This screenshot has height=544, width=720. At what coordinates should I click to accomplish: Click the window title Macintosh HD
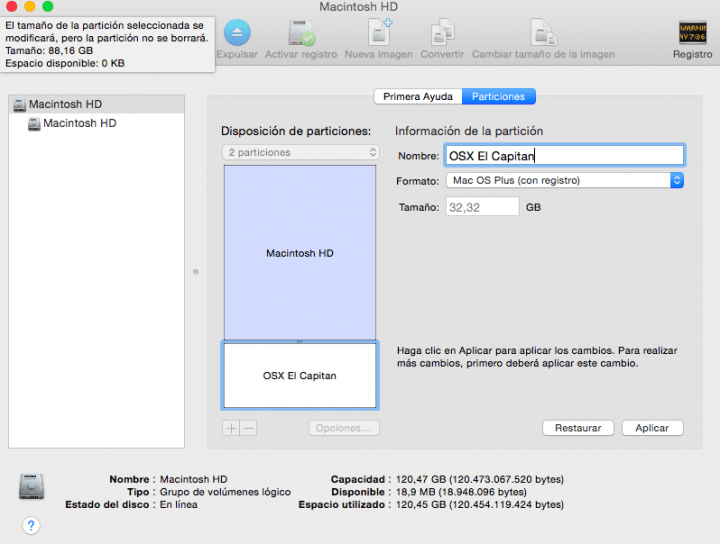(359, 7)
